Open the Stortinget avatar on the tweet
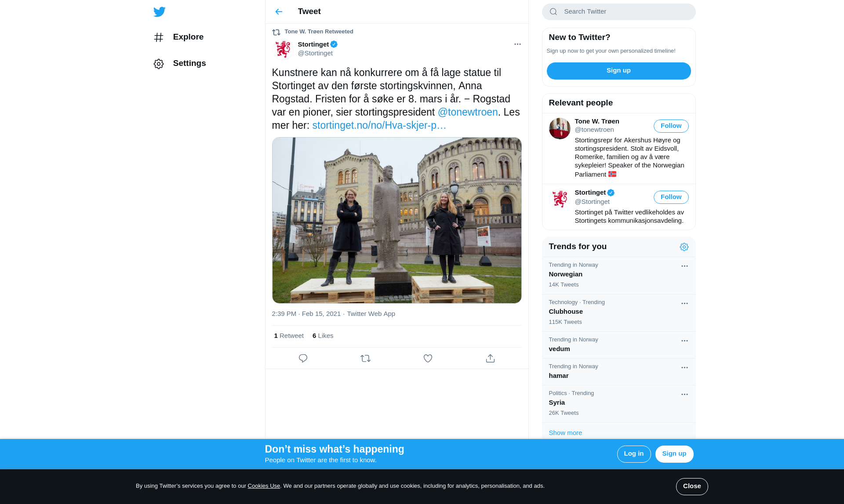The width and height of the screenshot is (844, 504). coord(283,49)
